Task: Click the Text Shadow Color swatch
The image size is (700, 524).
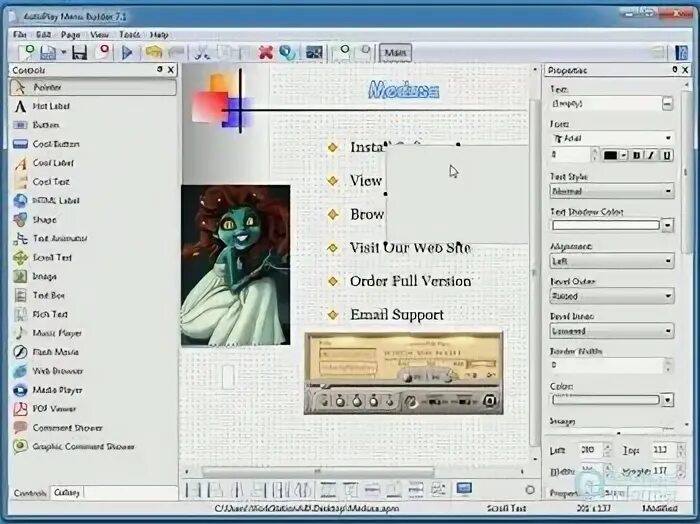Action: click(606, 225)
